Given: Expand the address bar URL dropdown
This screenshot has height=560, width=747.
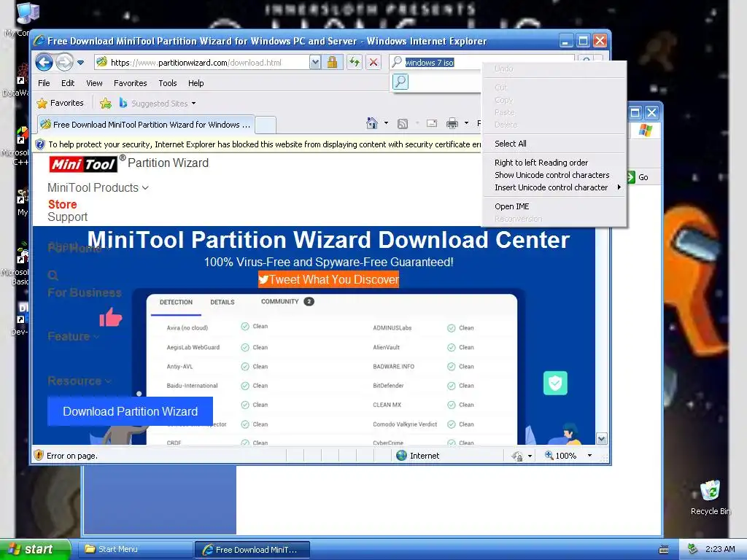Looking at the screenshot, I should pos(315,62).
